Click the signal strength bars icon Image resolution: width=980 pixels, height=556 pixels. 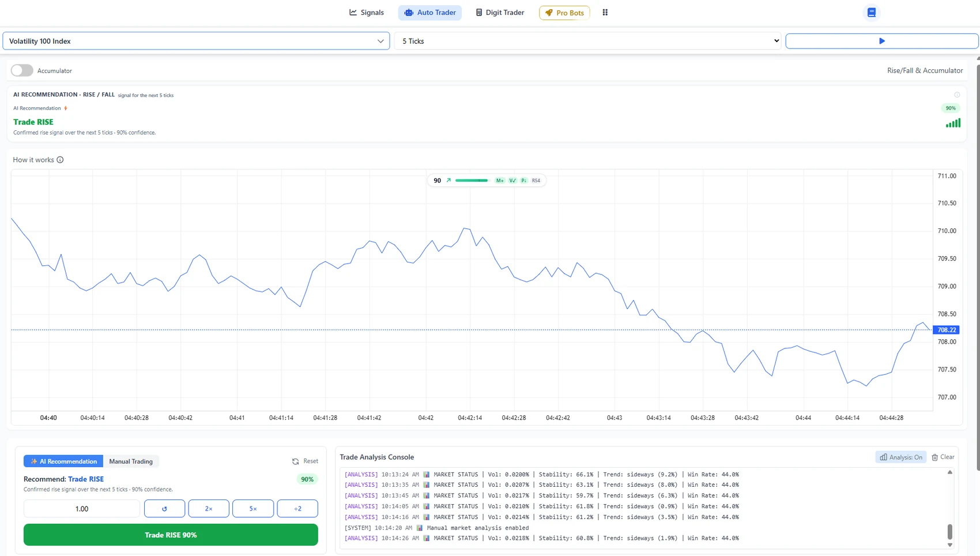953,123
